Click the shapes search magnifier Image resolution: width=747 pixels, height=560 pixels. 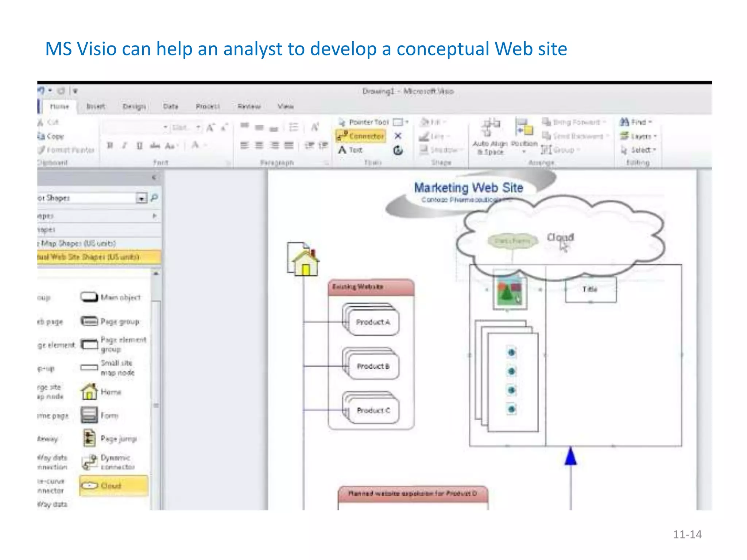point(154,198)
